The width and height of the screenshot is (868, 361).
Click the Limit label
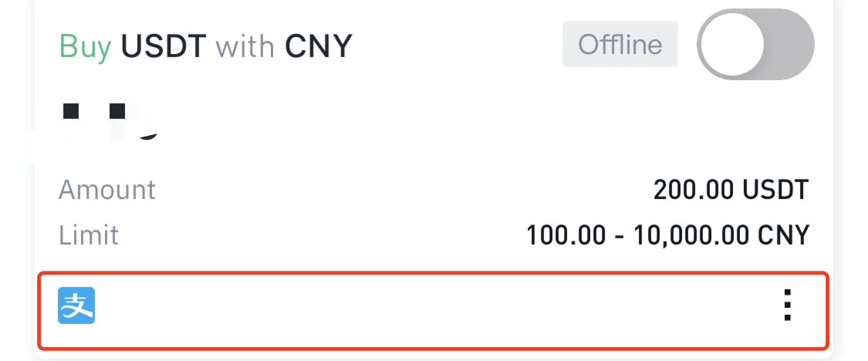click(x=89, y=234)
